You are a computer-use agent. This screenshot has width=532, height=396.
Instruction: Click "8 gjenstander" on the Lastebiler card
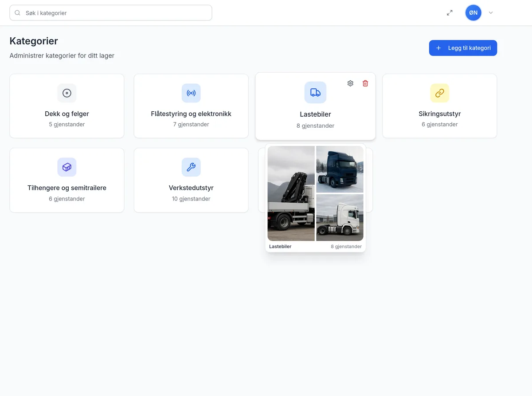[x=315, y=126]
